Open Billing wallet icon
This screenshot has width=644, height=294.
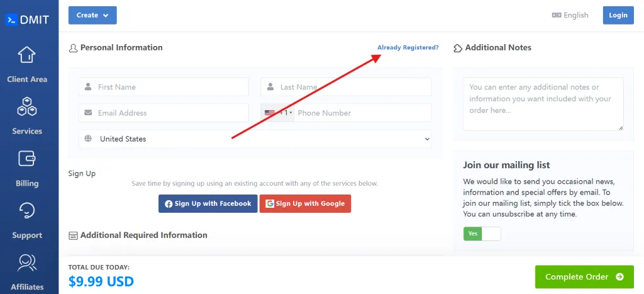click(x=27, y=159)
